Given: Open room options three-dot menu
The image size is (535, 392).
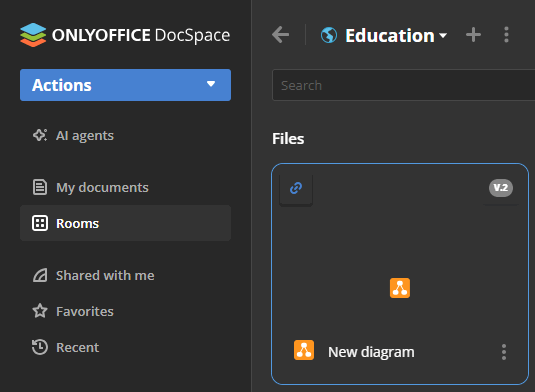Looking at the screenshot, I should click(506, 35).
